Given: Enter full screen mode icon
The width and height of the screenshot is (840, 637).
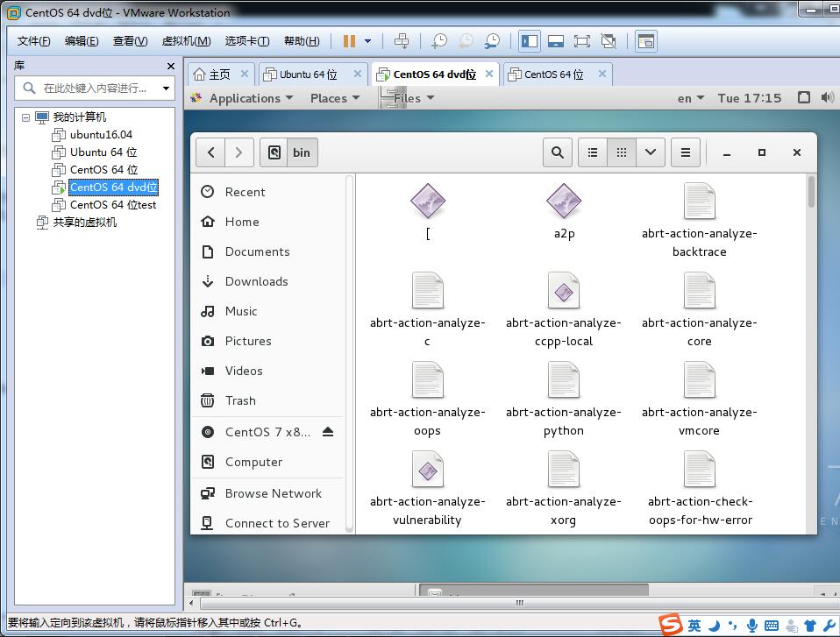Looking at the screenshot, I should [x=582, y=41].
